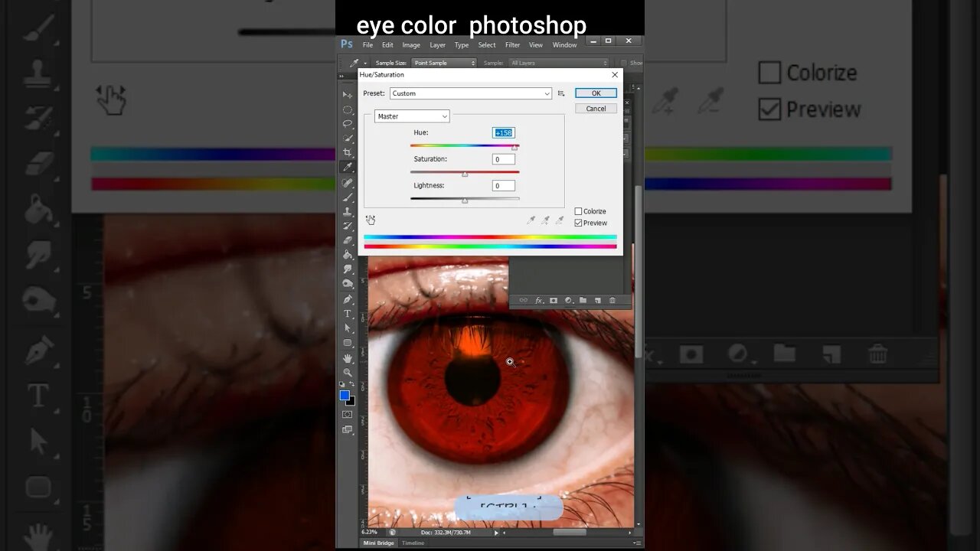Select the Lasso tool
The height and width of the screenshot is (551, 980).
[x=348, y=124]
